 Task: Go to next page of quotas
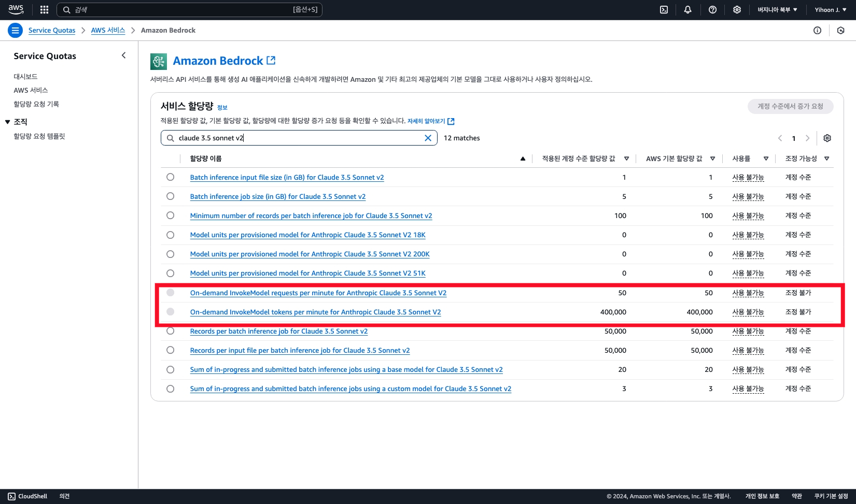tap(807, 138)
